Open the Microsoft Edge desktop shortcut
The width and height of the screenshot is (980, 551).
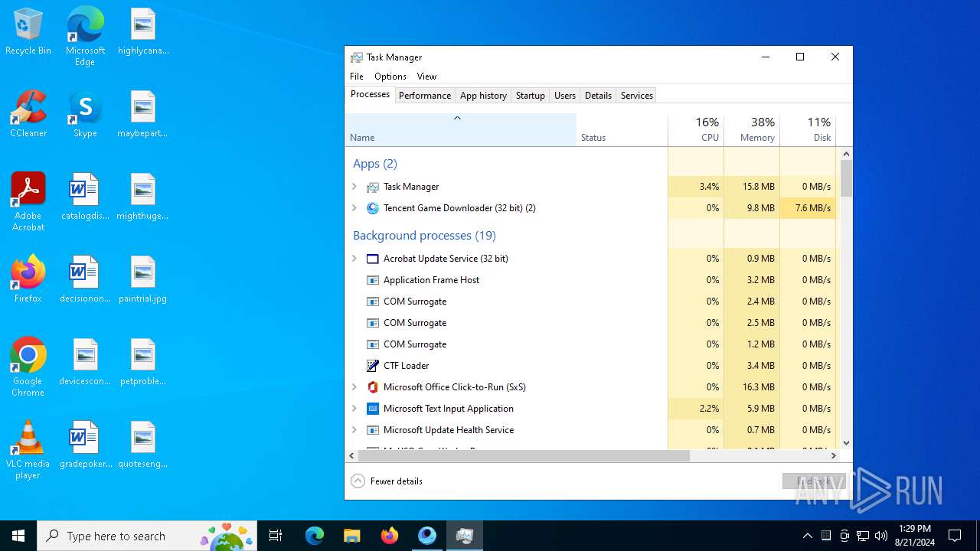click(x=85, y=37)
